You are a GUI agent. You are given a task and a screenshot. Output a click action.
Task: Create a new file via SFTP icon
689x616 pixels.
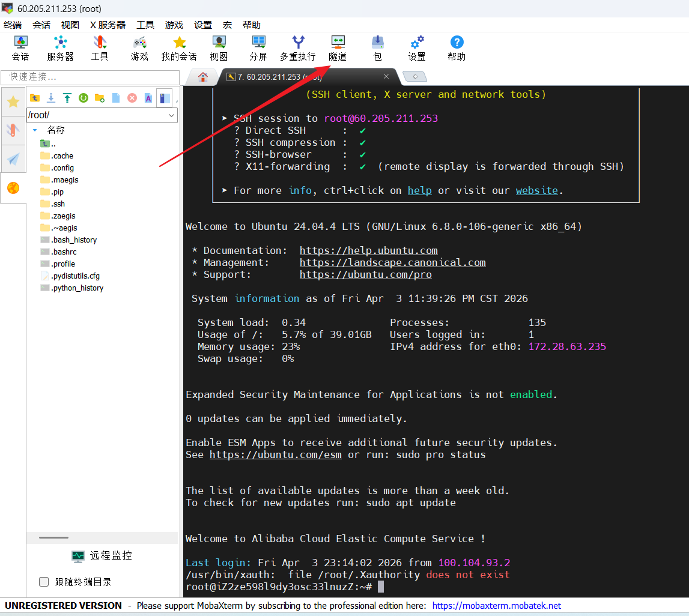pyautogui.click(x=116, y=98)
